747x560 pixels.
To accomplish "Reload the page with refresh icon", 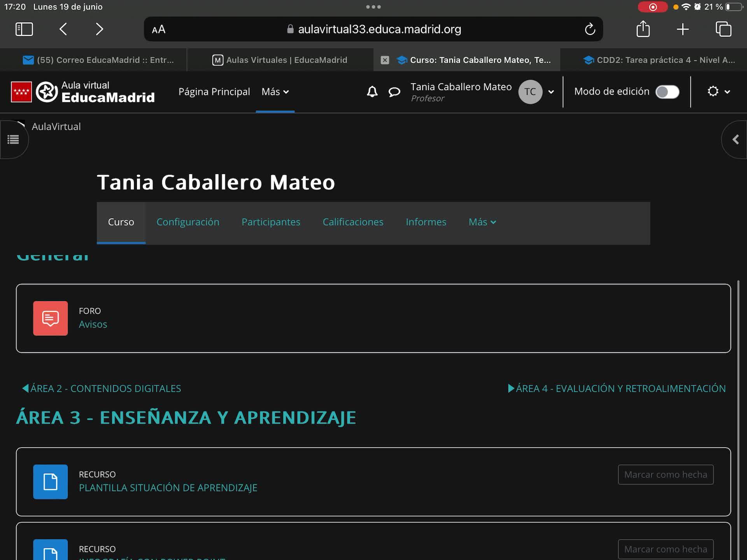I will [590, 29].
